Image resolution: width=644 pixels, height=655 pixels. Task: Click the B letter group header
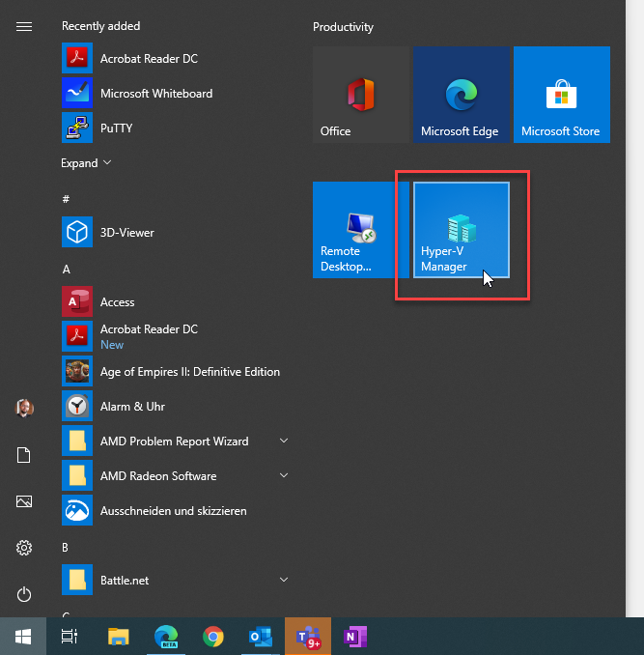pos(65,548)
